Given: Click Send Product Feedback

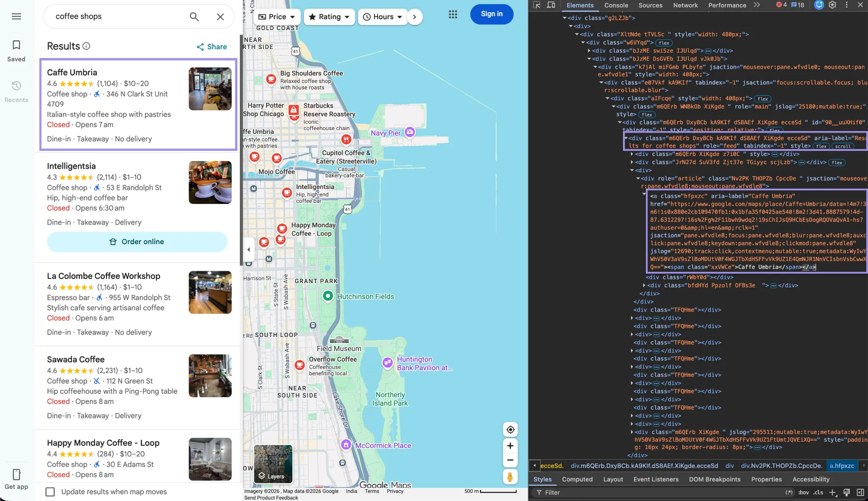Looking at the screenshot, I should point(271,498).
